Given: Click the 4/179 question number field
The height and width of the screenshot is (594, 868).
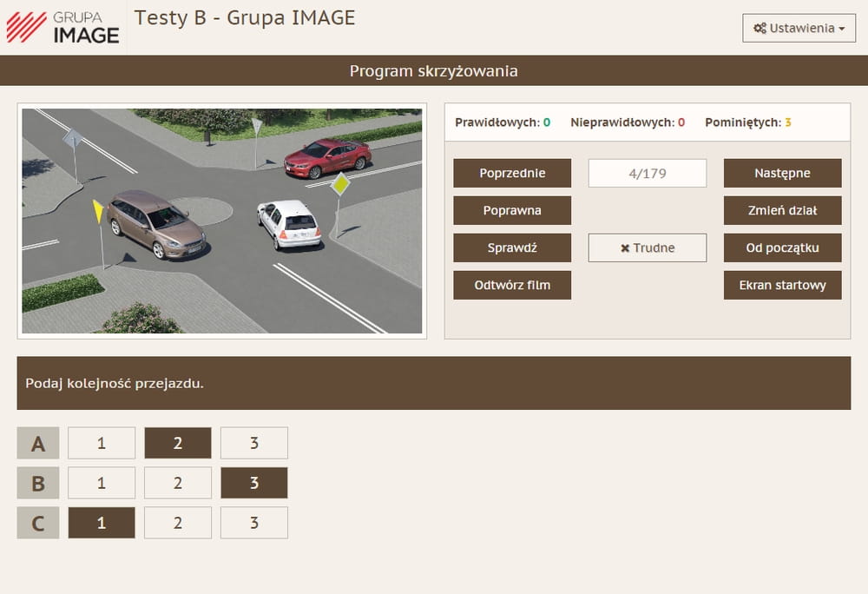Looking at the screenshot, I should point(648,173).
